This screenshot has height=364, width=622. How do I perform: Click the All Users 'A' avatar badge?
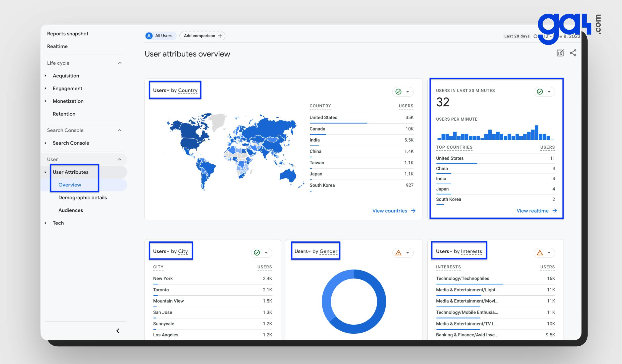coord(149,36)
